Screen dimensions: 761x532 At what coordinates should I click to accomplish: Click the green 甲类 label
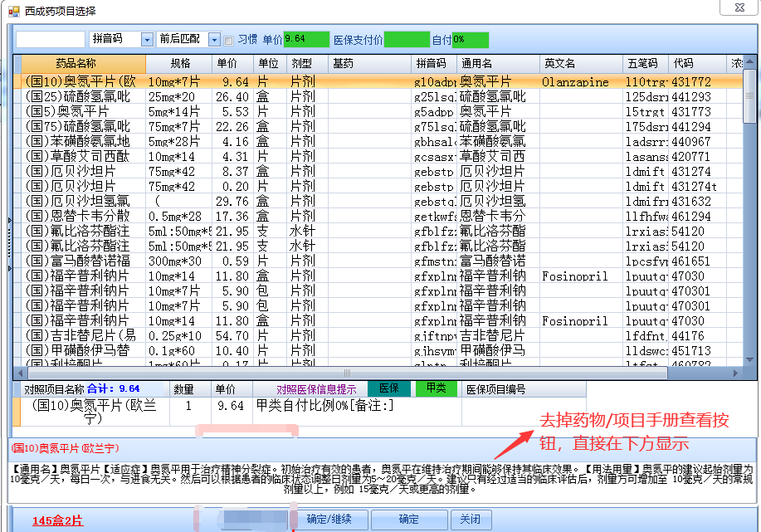point(436,388)
